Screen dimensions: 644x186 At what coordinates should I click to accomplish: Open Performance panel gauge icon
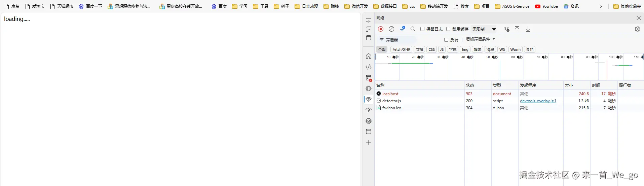(x=369, y=110)
